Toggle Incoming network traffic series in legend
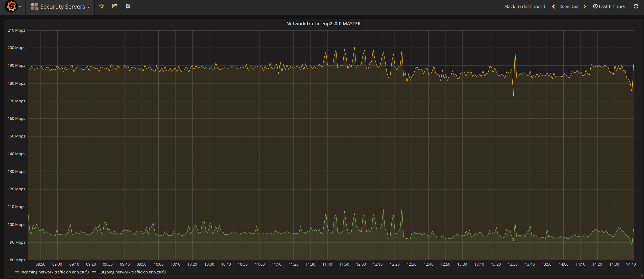644x279 pixels. pos(55,272)
